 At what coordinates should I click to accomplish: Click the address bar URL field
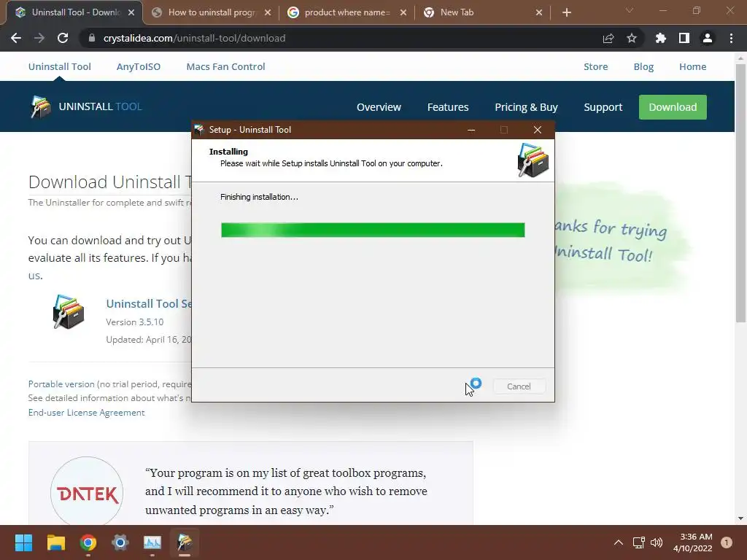point(343,38)
